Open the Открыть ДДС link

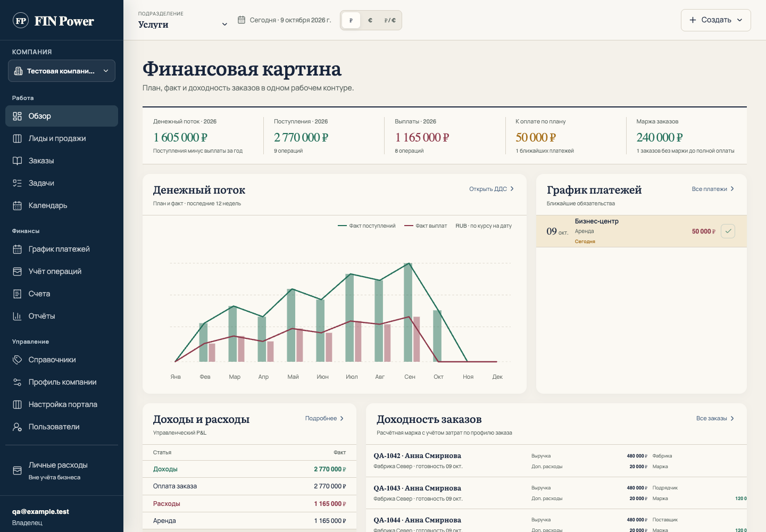click(492, 189)
